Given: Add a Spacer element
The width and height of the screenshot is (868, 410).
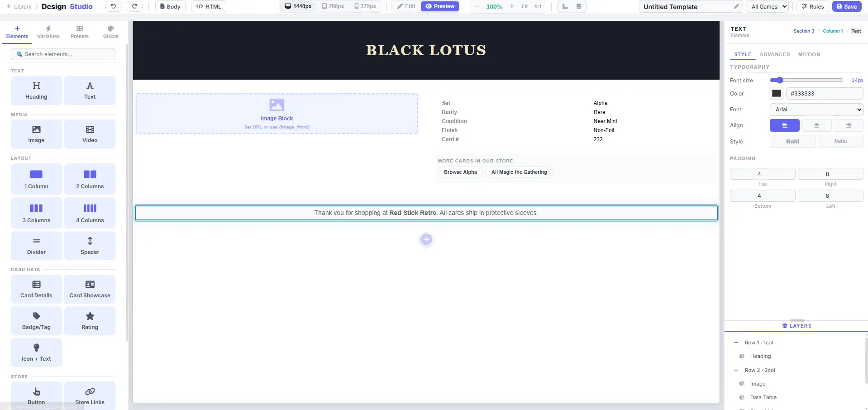Looking at the screenshot, I should (x=90, y=246).
